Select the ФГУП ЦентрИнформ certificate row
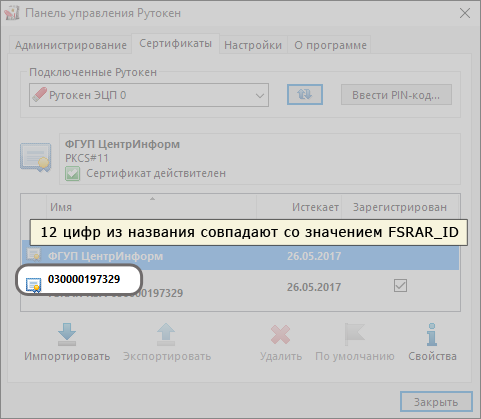The image size is (481, 419). click(x=240, y=256)
